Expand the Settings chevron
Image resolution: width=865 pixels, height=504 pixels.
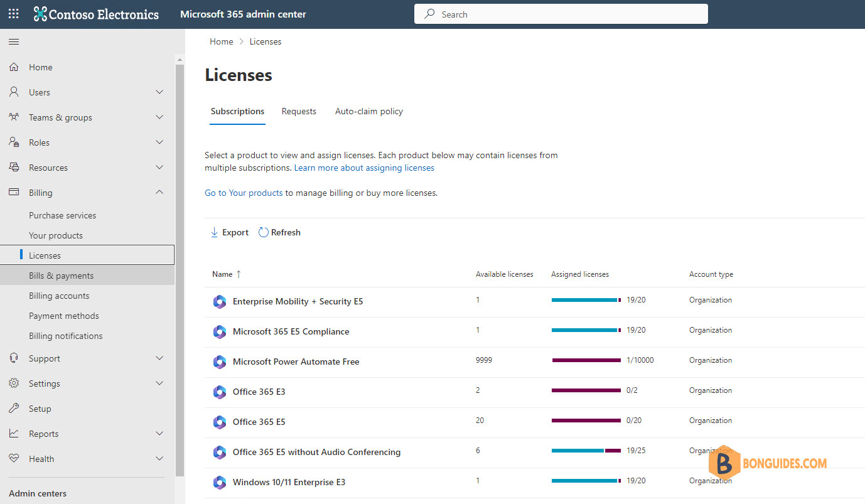coord(159,383)
